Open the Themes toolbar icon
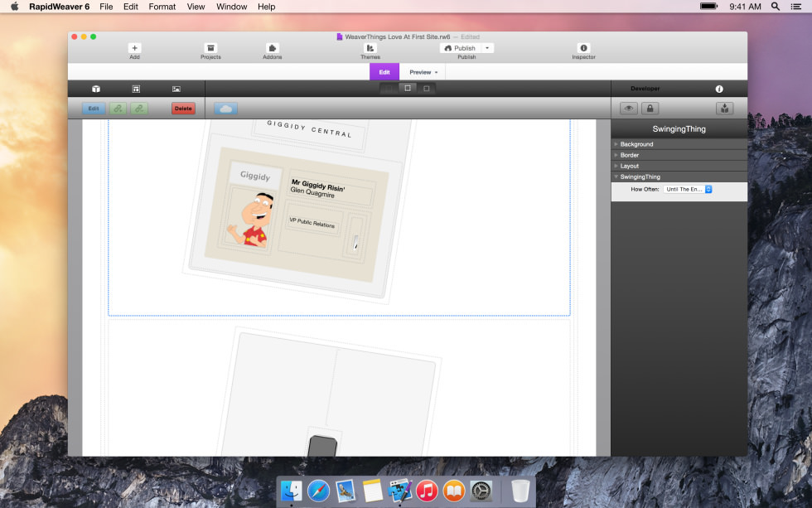Viewport: 812px width, 508px height. (370, 48)
